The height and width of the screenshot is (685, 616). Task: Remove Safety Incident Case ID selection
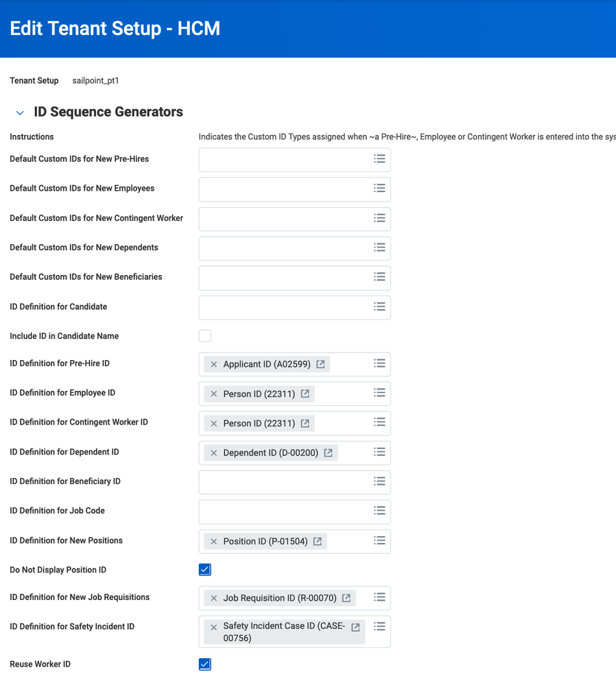point(214,627)
